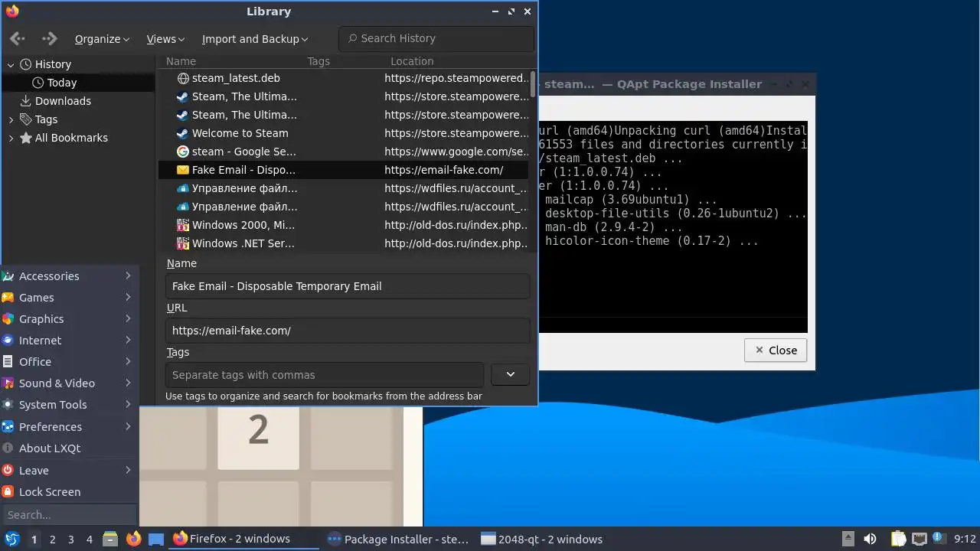Click the bookmark Name field
Screen dimensions: 980x551
[348, 286]
